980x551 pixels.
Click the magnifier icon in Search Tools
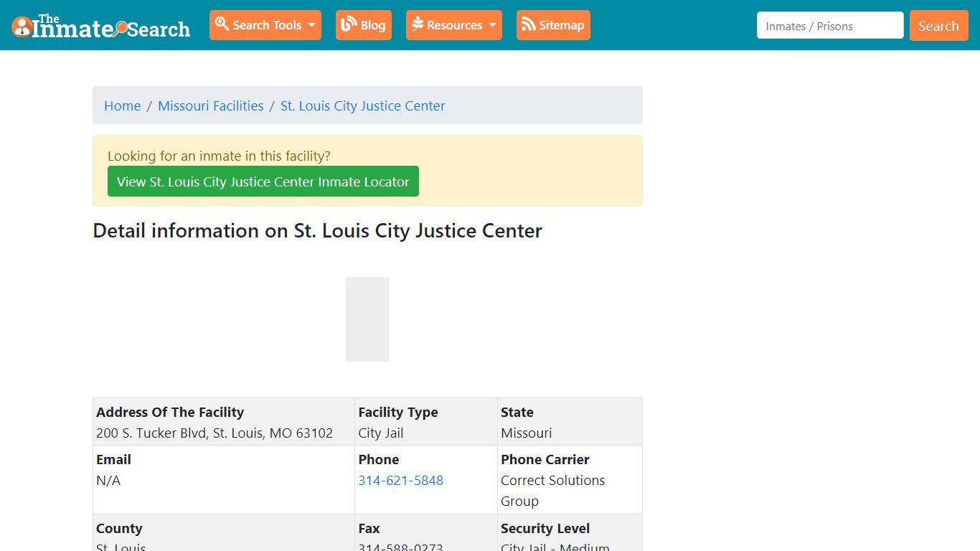point(222,24)
